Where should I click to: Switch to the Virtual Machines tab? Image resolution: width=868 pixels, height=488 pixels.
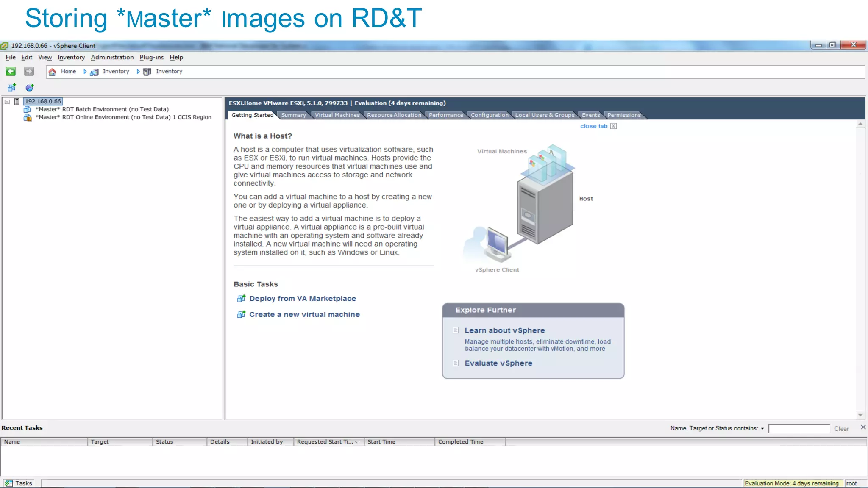pos(337,115)
